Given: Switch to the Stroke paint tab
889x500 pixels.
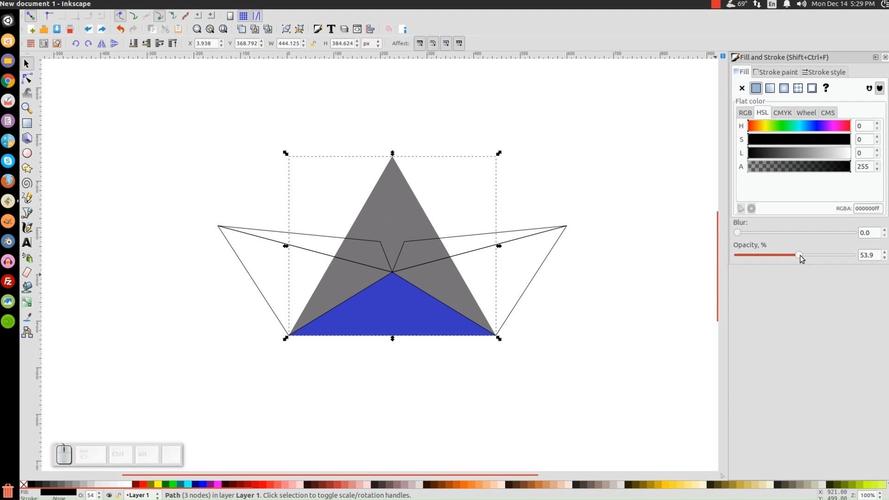Looking at the screenshot, I should 775,72.
